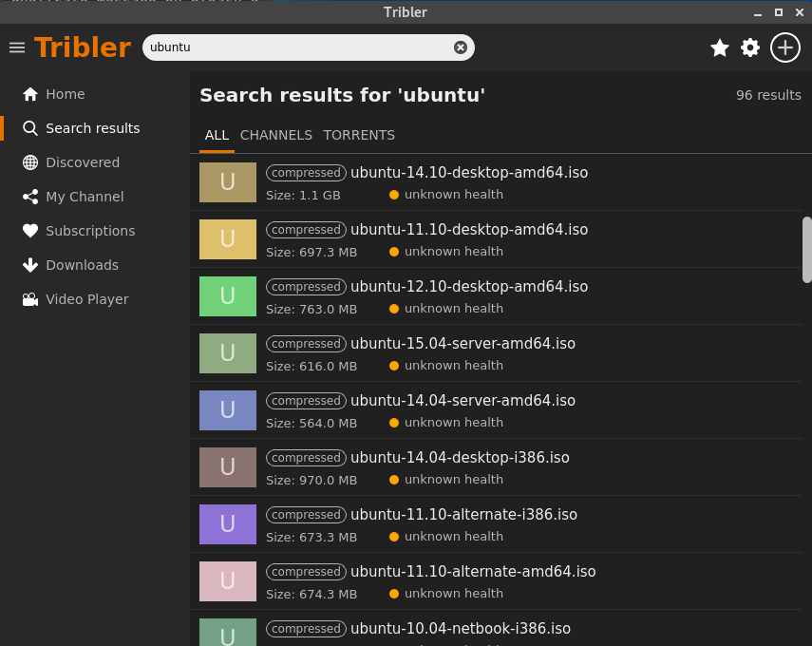Select the ALL results tab
The image size is (812, 646).
pyautogui.click(x=217, y=135)
